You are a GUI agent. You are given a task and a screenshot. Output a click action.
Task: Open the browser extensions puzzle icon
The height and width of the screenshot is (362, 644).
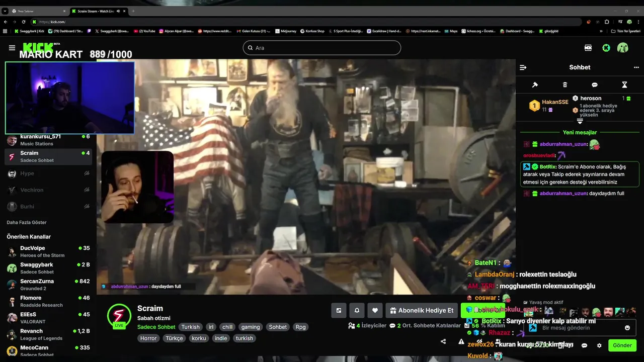pos(607,22)
